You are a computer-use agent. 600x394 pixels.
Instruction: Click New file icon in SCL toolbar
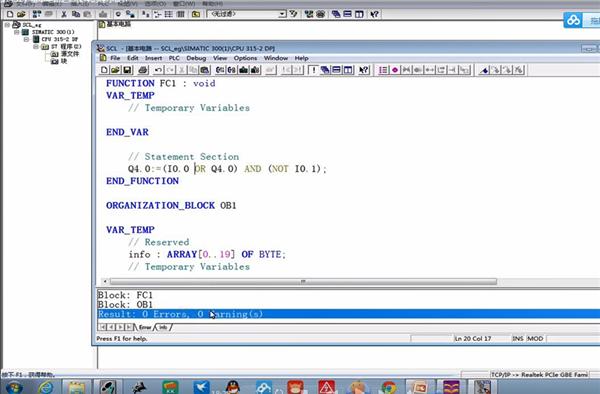click(104, 70)
